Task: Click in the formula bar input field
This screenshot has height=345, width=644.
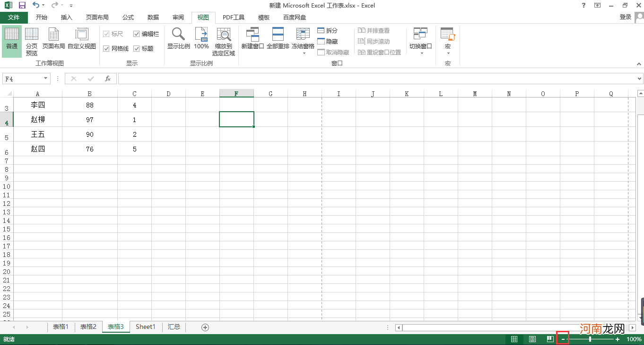Action: [377, 79]
